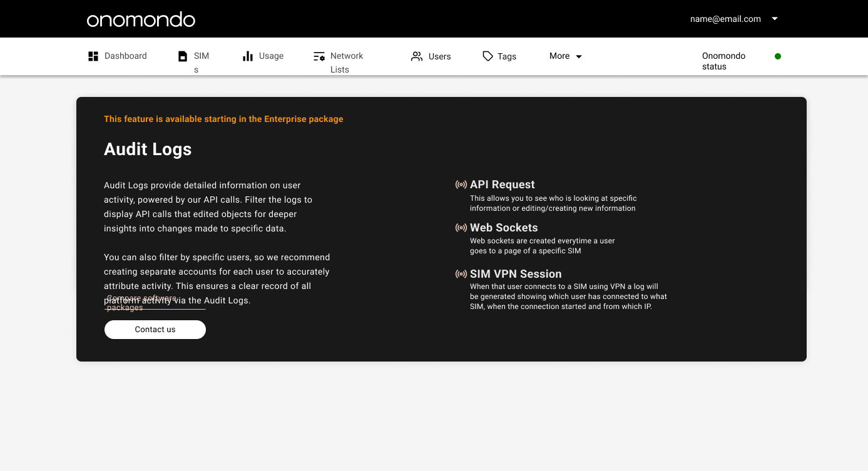Click the Enterprise package notice text
The width and height of the screenshot is (868, 471).
click(223, 119)
